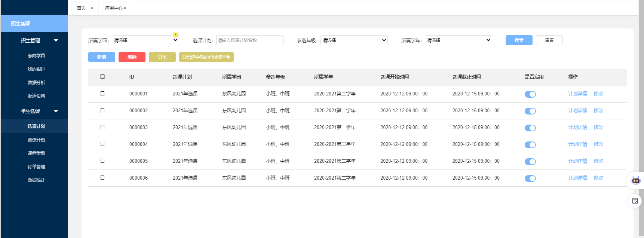
Task: Open the robot assistant floating icon
Action: click(x=636, y=180)
